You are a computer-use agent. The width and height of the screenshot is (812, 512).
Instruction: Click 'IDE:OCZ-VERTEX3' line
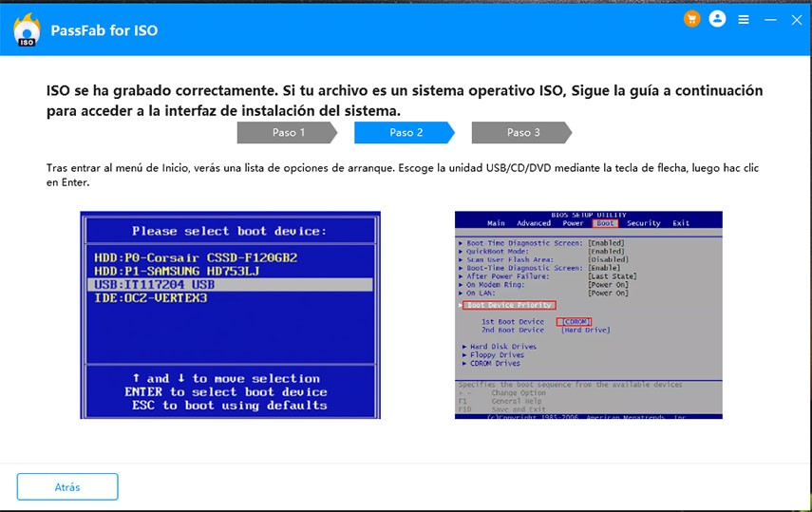tap(151, 298)
